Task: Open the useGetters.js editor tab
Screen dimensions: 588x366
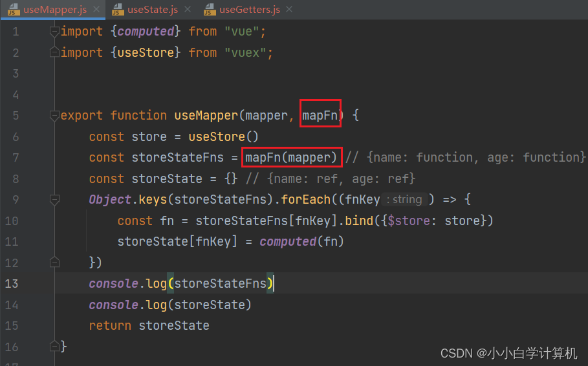Action: tap(250, 9)
